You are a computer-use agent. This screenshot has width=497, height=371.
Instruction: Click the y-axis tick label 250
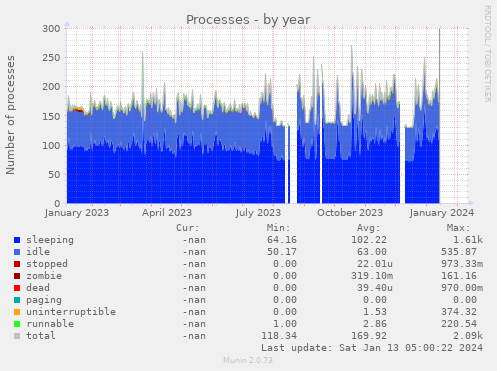tap(51, 58)
